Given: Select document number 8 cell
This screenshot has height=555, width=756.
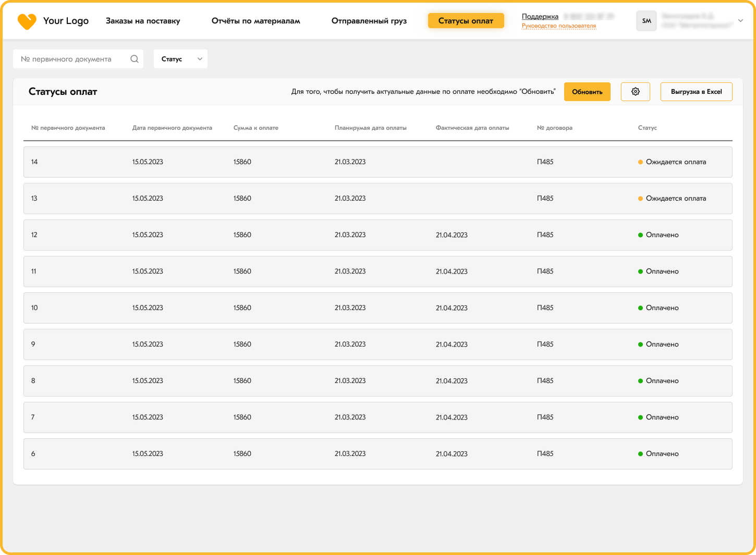Looking at the screenshot, I should (x=33, y=381).
